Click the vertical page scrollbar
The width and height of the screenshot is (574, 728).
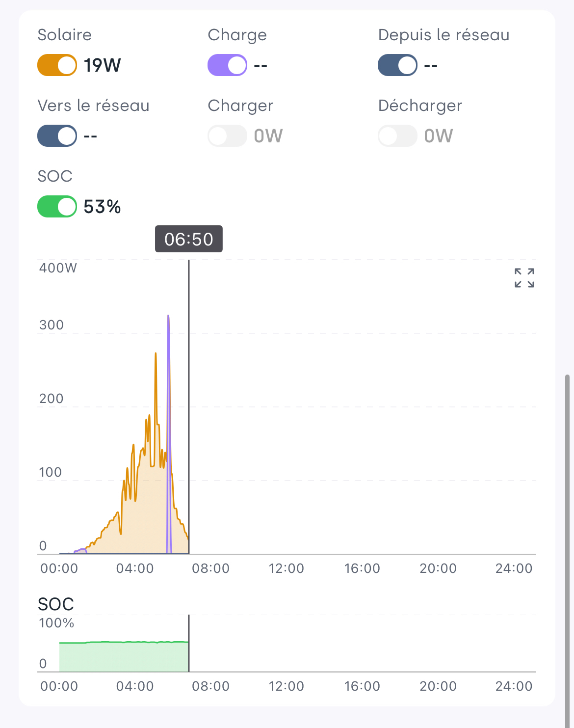(x=567, y=540)
